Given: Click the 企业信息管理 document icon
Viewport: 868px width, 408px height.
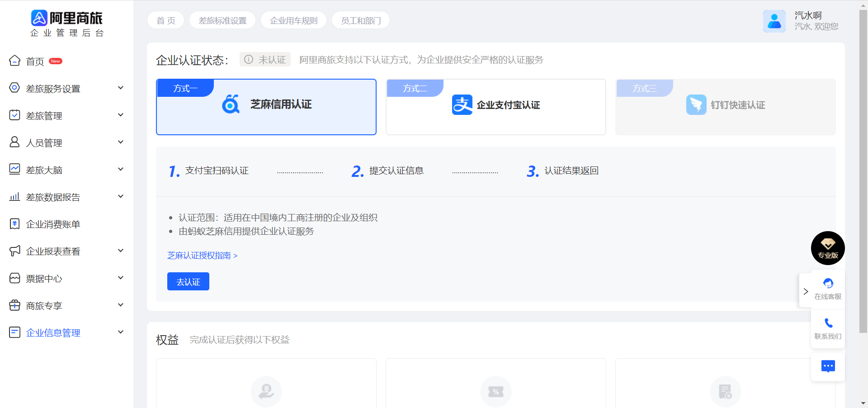Looking at the screenshot, I should 14,332.
